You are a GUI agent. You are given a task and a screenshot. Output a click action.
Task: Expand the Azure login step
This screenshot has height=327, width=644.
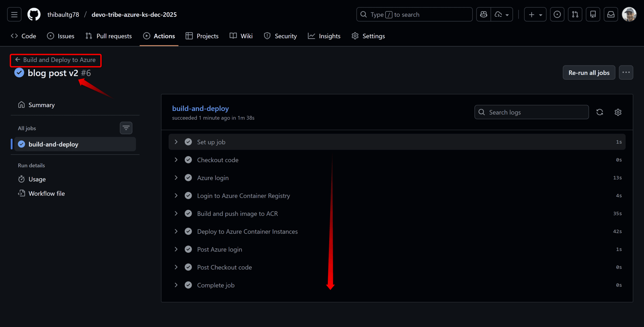coord(176,178)
